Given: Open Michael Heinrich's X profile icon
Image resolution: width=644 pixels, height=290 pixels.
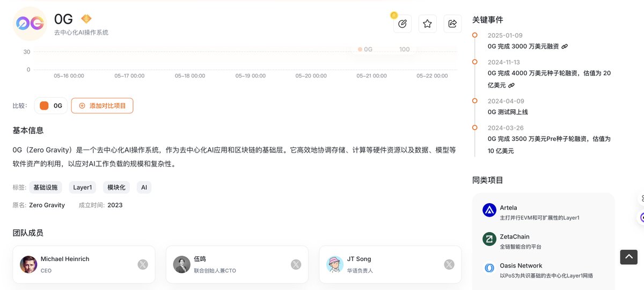Looking at the screenshot, I should 142,264.
